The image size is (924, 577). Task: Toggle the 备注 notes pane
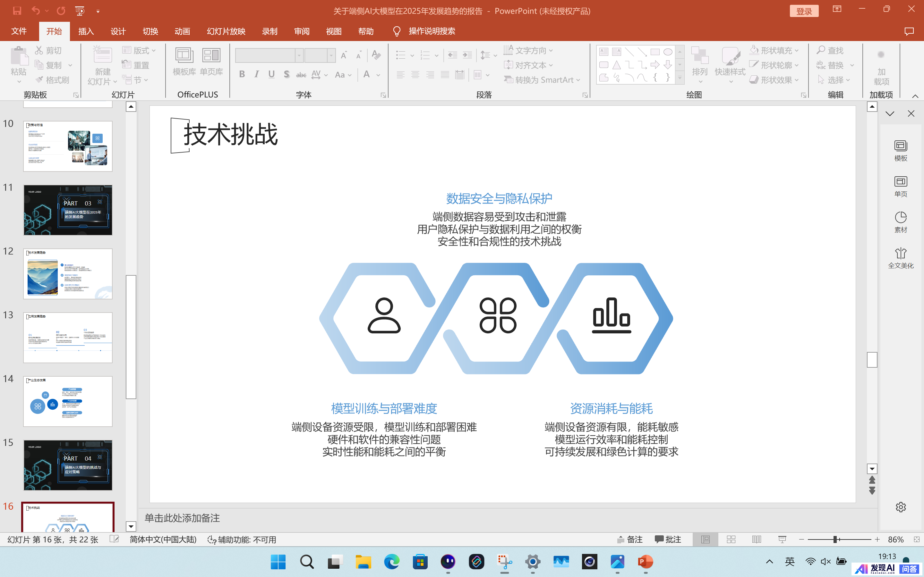[x=630, y=539]
